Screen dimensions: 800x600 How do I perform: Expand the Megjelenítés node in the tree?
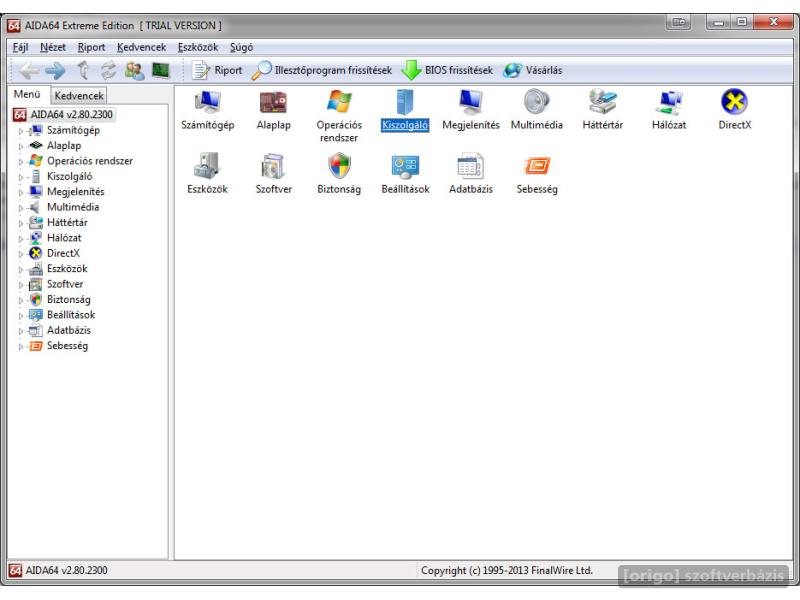pos(21,192)
